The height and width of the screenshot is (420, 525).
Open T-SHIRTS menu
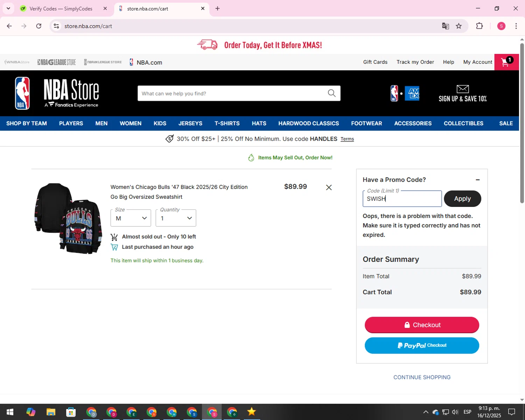[x=227, y=123]
